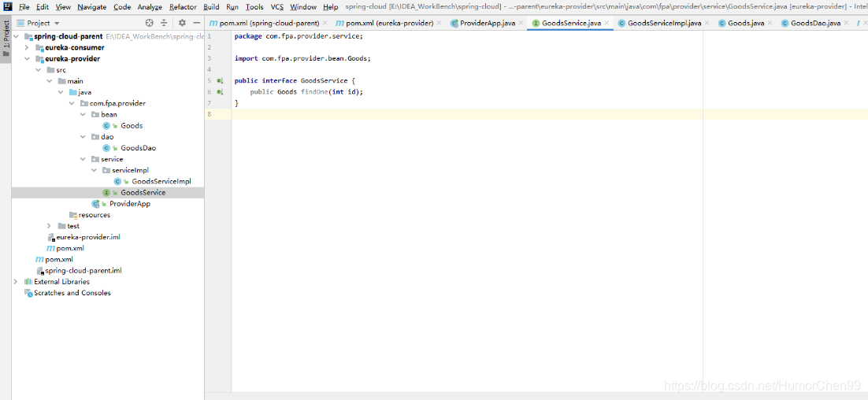The height and width of the screenshot is (400, 868).
Task: Collapse the bean package arrow
Action: 82,114
